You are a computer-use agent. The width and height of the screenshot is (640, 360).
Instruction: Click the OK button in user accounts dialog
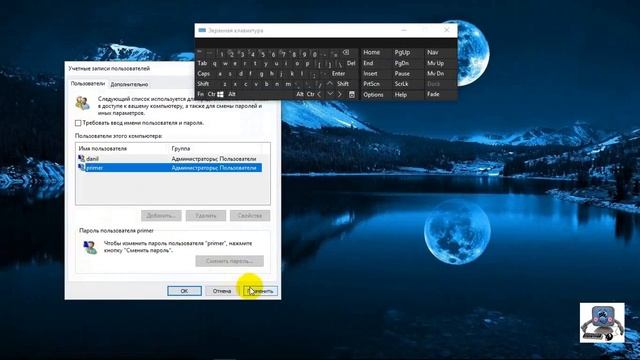pyautogui.click(x=184, y=291)
